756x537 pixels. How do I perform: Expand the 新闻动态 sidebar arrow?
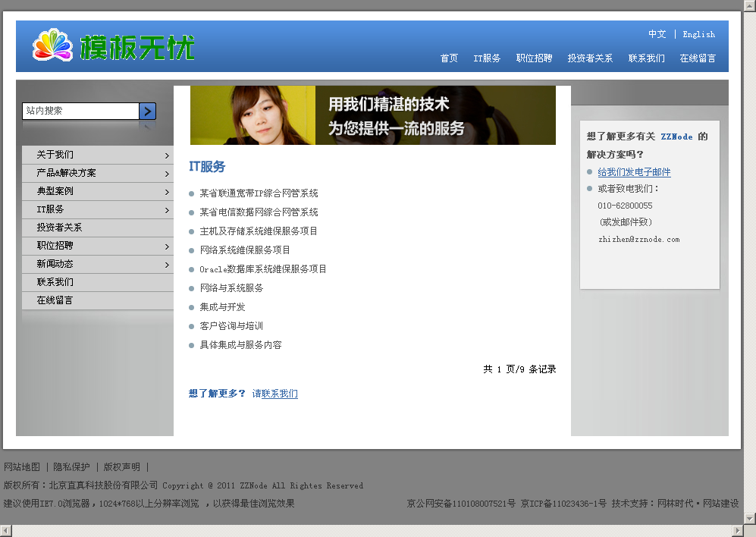point(167,264)
